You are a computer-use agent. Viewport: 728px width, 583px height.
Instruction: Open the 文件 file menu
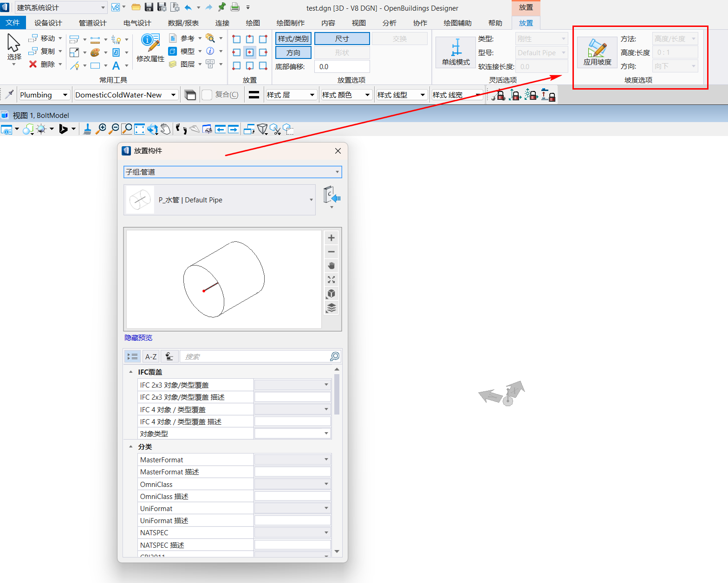click(x=13, y=23)
